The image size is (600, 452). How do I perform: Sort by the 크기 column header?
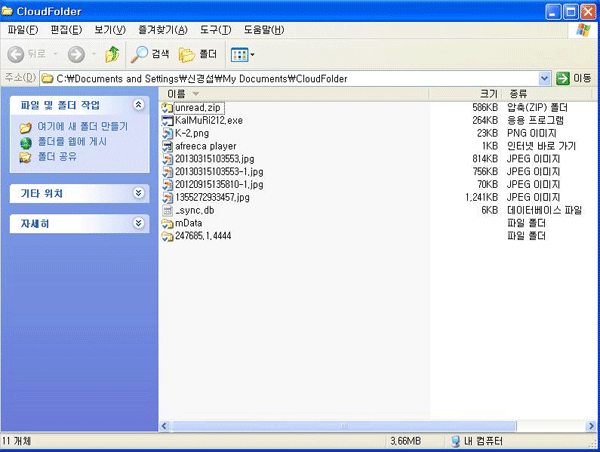coord(466,94)
